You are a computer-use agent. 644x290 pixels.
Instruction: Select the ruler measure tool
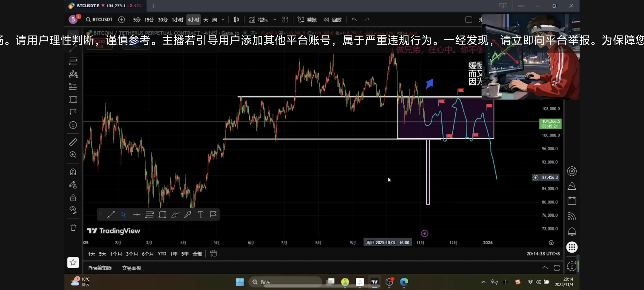[x=73, y=142]
